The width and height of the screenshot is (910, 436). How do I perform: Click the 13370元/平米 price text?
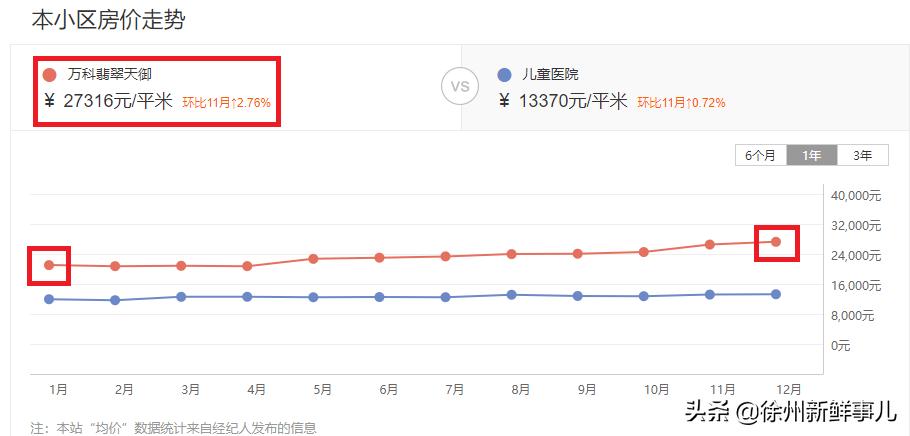click(572, 101)
